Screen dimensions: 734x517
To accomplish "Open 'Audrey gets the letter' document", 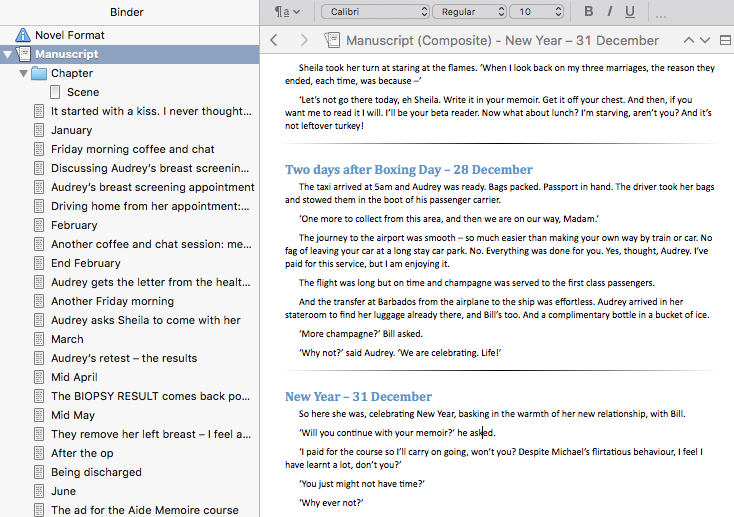I will tap(151, 282).
